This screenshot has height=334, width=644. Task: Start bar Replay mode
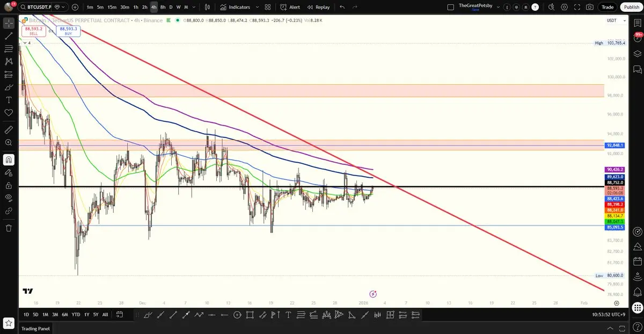(318, 7)
